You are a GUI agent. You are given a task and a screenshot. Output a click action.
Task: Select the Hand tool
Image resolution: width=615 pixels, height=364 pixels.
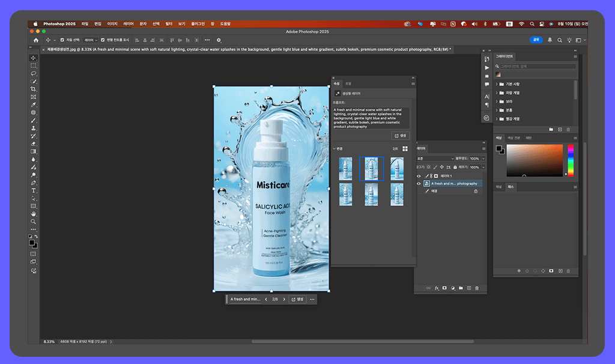point(34,214)
